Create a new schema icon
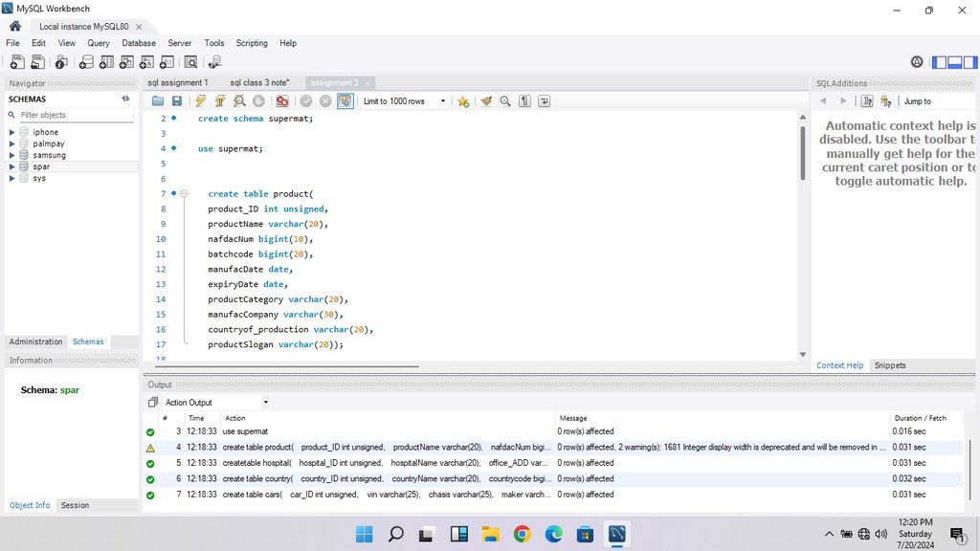 [86, 62]
